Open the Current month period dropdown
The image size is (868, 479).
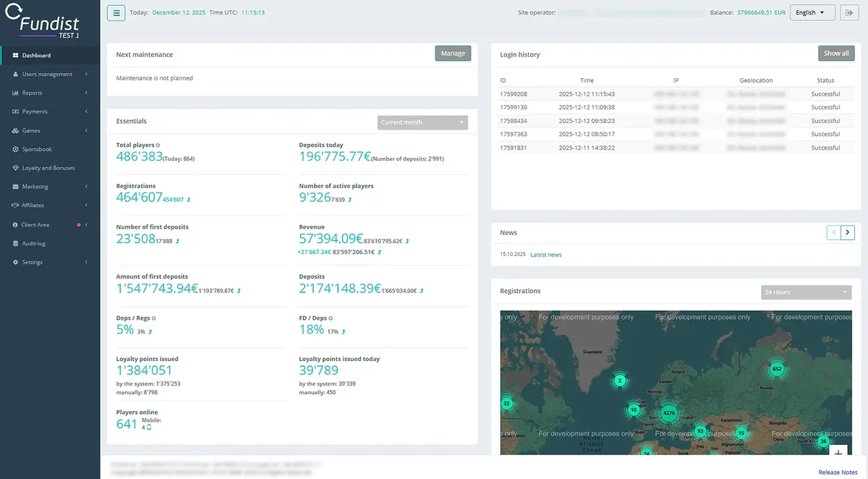pyautogui.click(x=422, y=122)
